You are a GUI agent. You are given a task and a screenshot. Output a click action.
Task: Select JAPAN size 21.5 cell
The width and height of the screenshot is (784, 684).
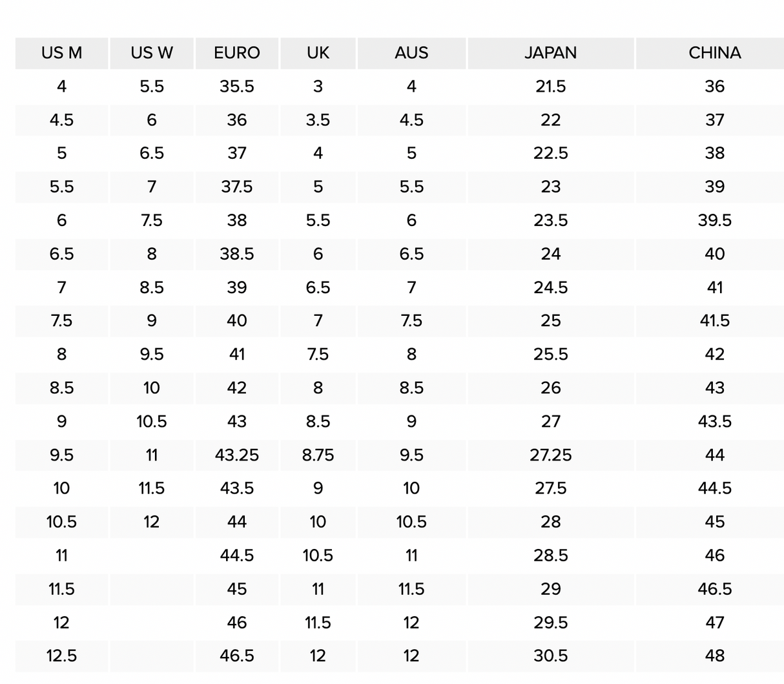pos(551,87)
